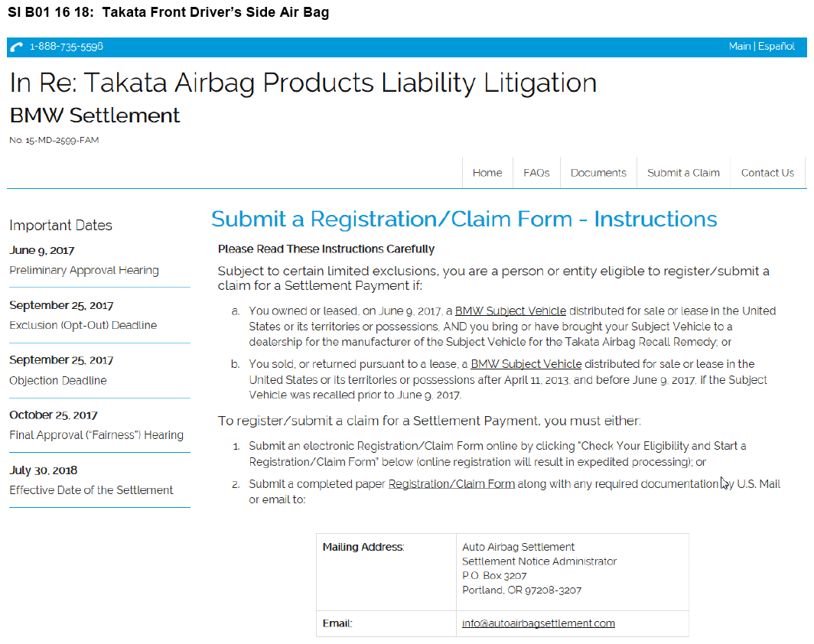This screenshot has height=644, width=814.
Task: Open the Contact Us page
Action: 767,173
